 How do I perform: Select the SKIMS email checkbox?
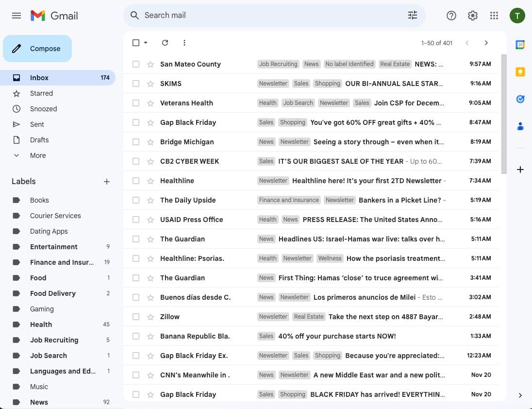(x=136, y=84)
